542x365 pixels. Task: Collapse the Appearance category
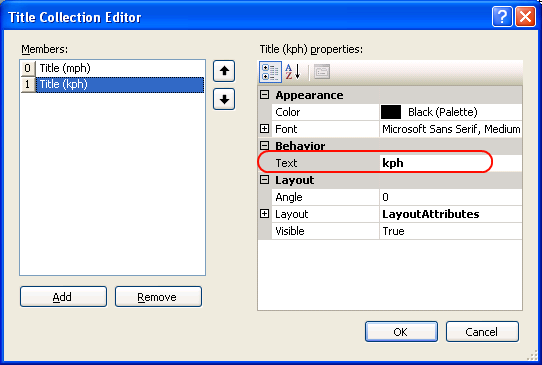coord(264,95)
